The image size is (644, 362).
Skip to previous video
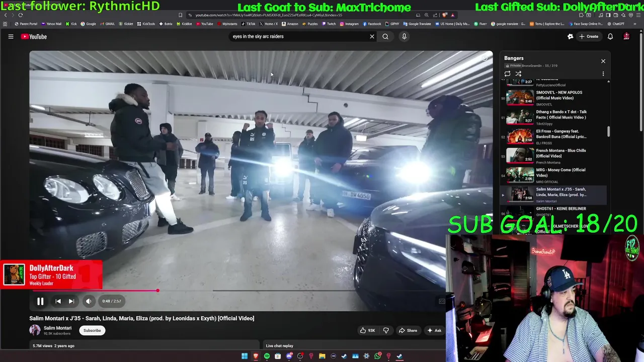[58, 301]
